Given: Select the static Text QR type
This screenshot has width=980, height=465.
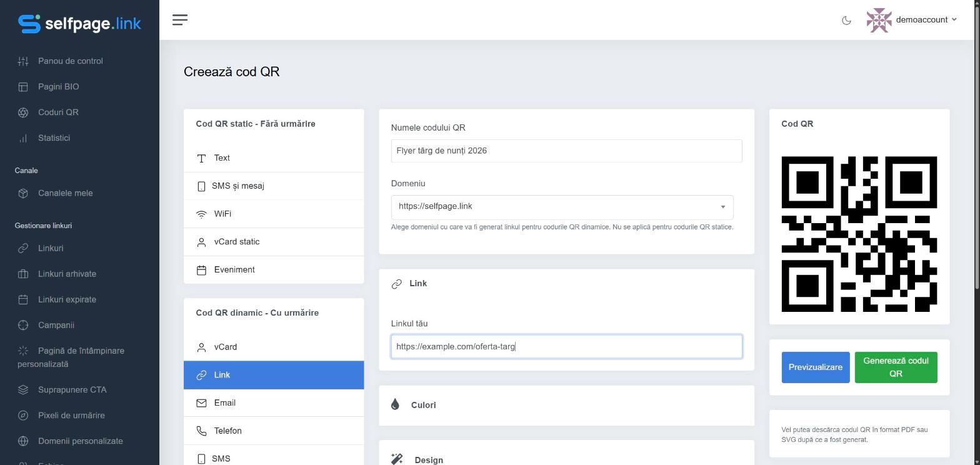Looking at the screenshot, I should click(x=274, y=158).
